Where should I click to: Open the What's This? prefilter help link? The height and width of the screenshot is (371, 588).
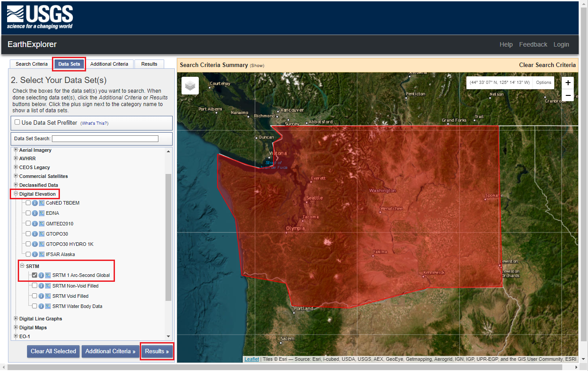[x=94, y=123]
